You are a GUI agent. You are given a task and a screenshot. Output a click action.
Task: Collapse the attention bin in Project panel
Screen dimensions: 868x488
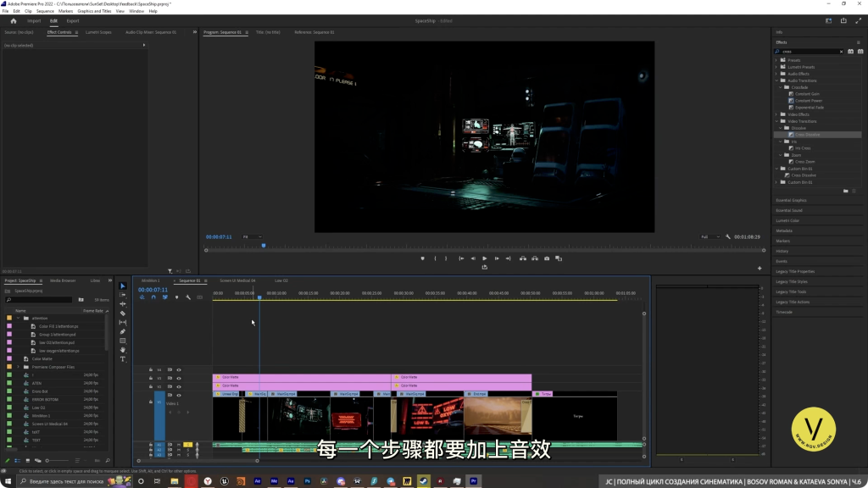tap(19, 319)
